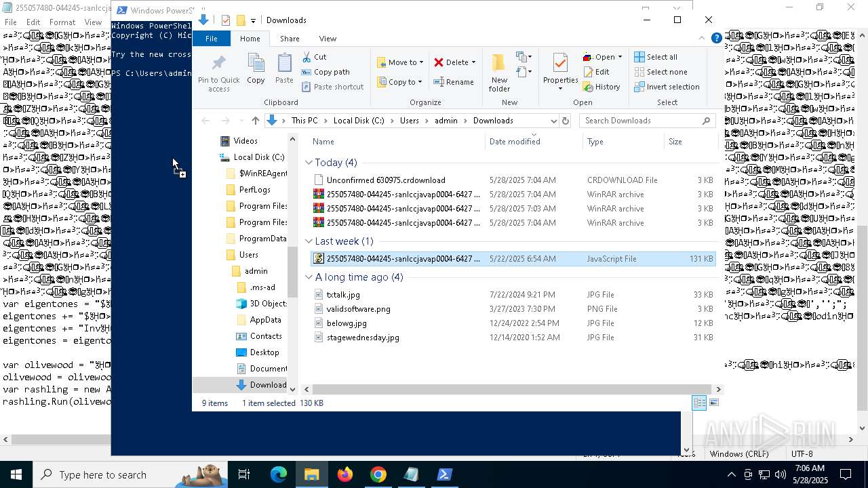Image resolution: width=868 pixels, height=488 pixels.
Task: Open Task View on taskbar
Action: [x=244, y=474]
